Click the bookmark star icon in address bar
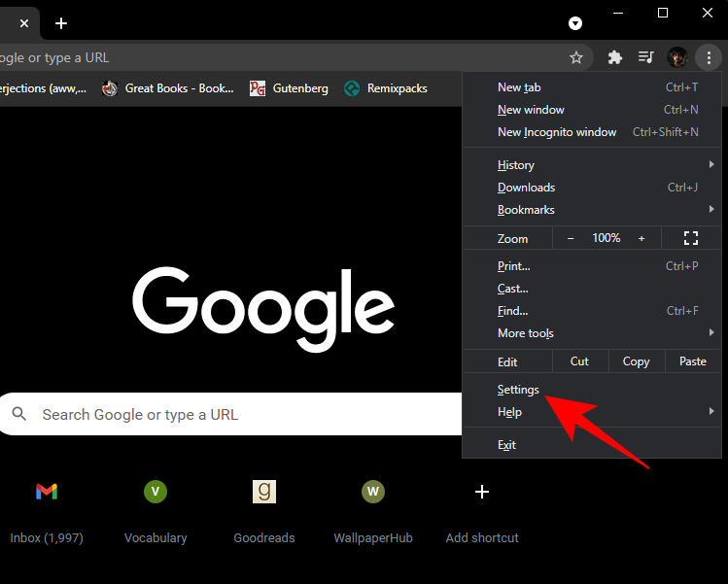 576,57
